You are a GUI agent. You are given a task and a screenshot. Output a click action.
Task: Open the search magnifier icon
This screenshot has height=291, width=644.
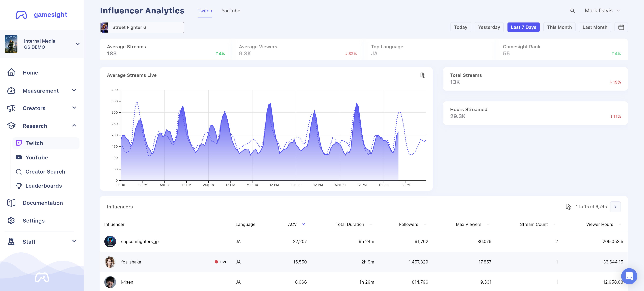pyautogui.click(x=572, y=11)
